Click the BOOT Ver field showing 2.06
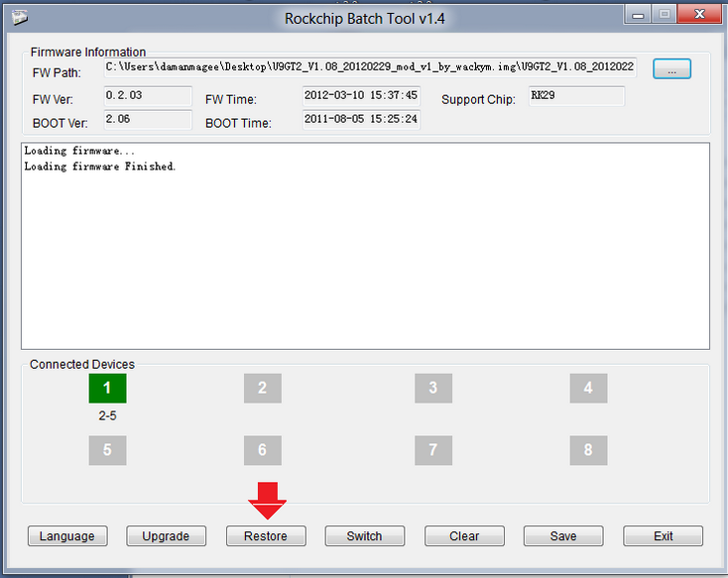 pyautogui.click(x=148, y=120)
